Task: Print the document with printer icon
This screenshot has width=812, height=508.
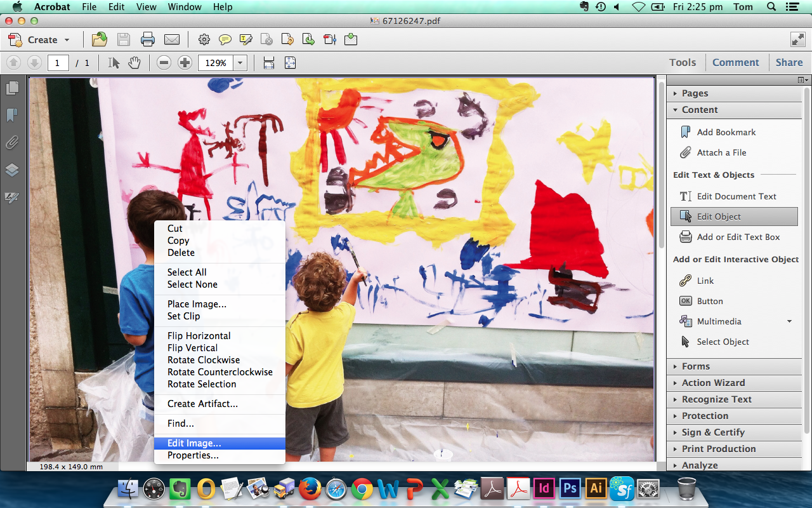Action: pos(148,39)
